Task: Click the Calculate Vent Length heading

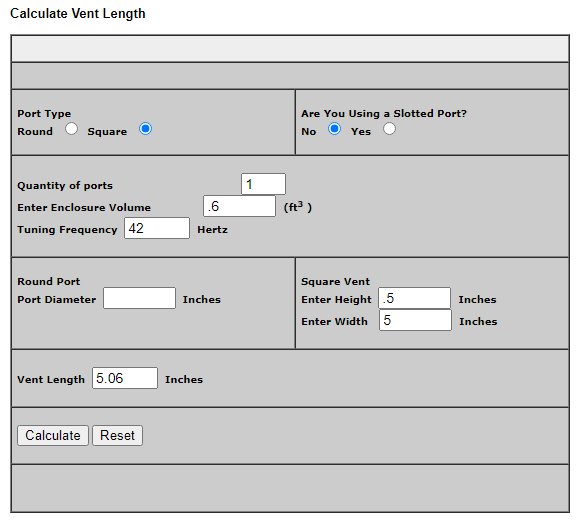Action: tap(78, 13)
